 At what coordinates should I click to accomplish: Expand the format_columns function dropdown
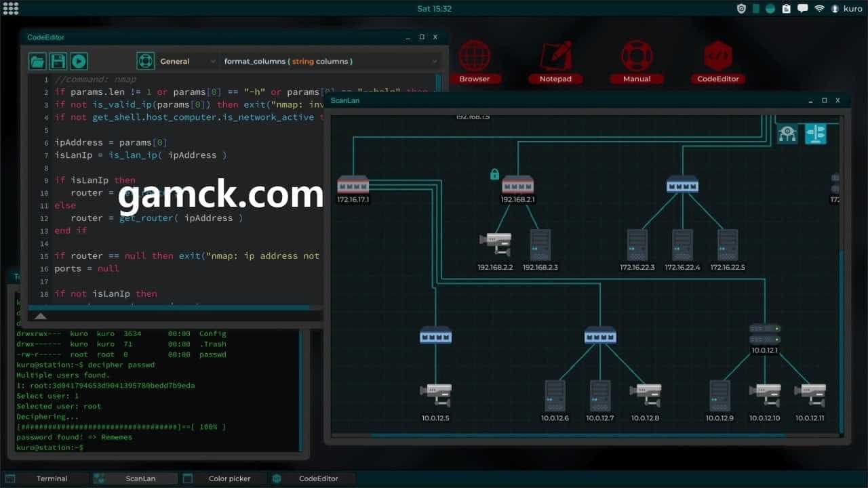pyautogui.click(x=330, y=61)
